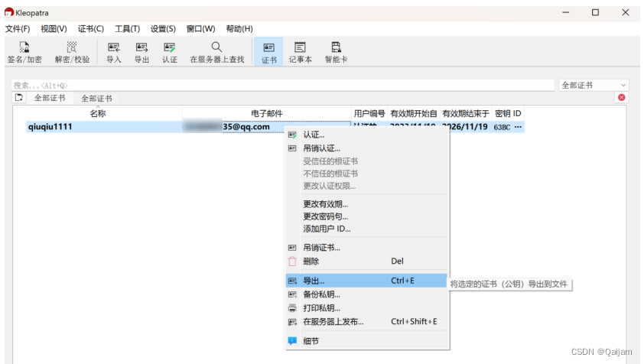Choose 导出... in the context menu
The height and width of the screenshot is (364, 644).
pos(366,281)
